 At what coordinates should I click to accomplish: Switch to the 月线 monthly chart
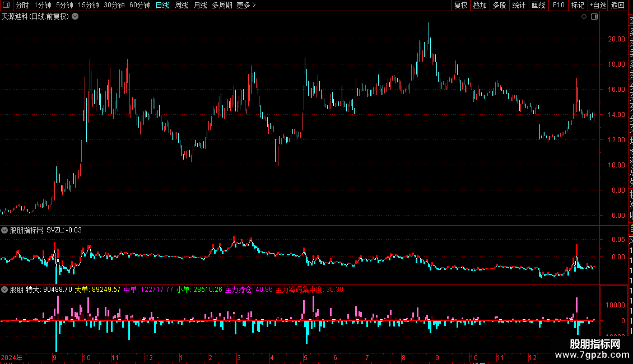click(x=200, y=5)
